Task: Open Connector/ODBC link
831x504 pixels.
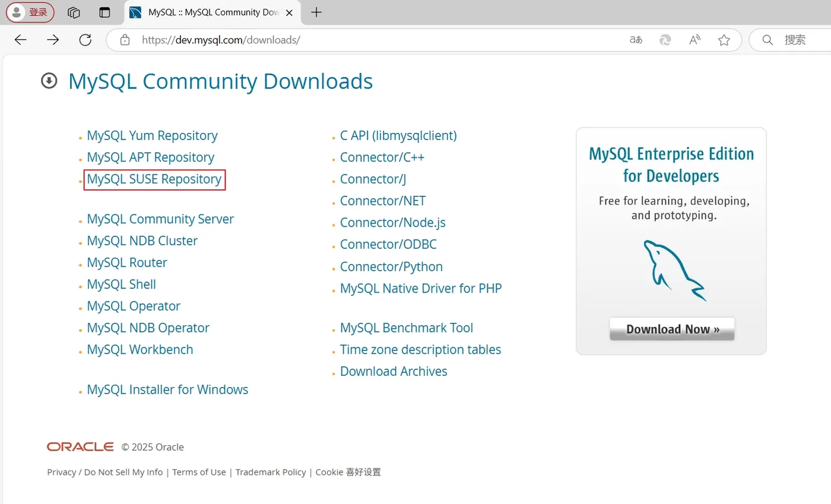Action: [x=388, y=245]
